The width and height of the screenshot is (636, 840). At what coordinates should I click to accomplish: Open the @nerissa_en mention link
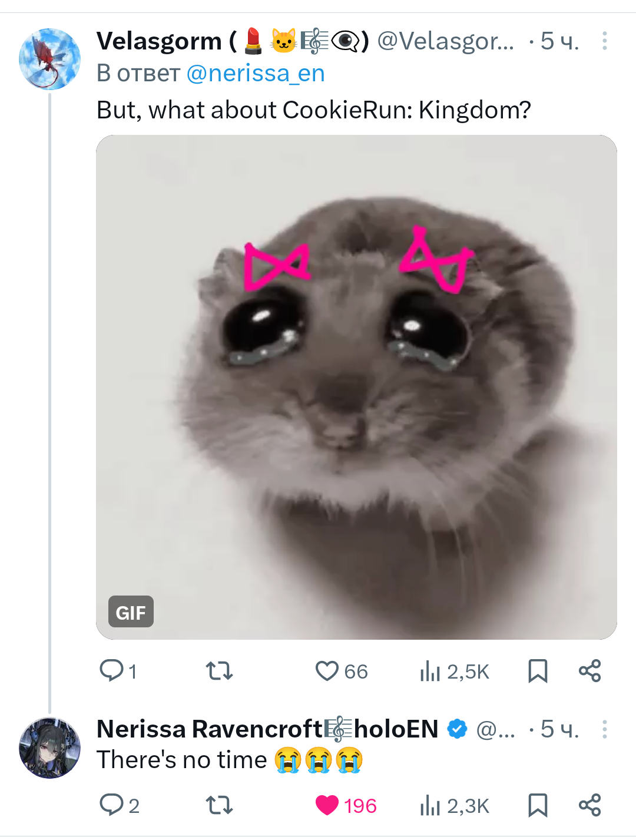[x=255, y=74]
